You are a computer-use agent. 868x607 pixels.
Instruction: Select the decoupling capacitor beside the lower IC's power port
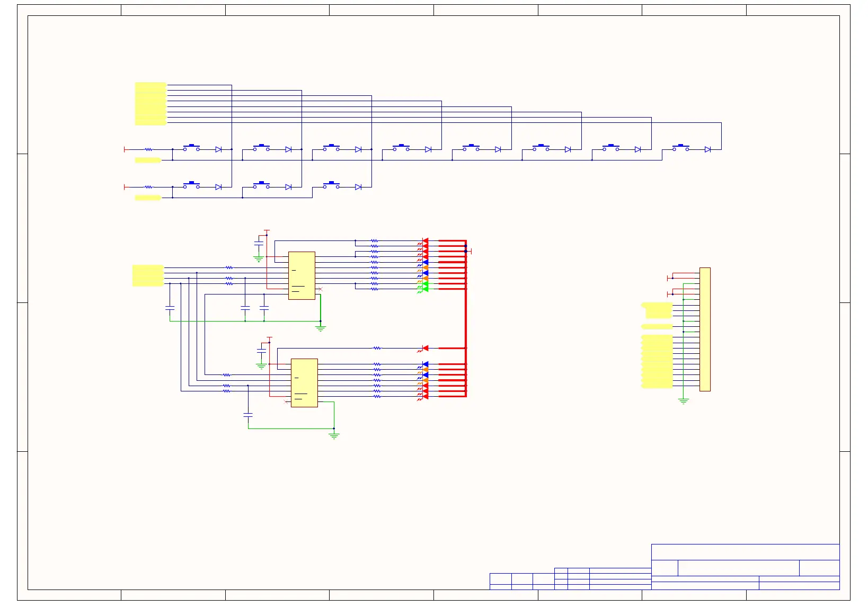(261, 351)
